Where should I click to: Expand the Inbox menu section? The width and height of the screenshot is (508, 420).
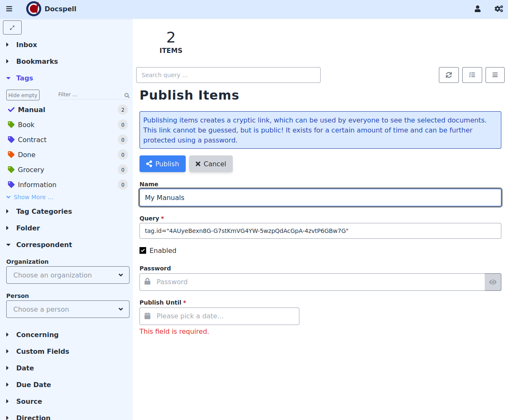coord(26,45)
